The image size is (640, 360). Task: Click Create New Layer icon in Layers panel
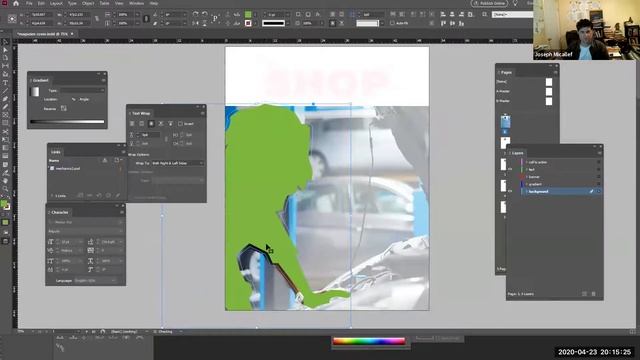584,294
